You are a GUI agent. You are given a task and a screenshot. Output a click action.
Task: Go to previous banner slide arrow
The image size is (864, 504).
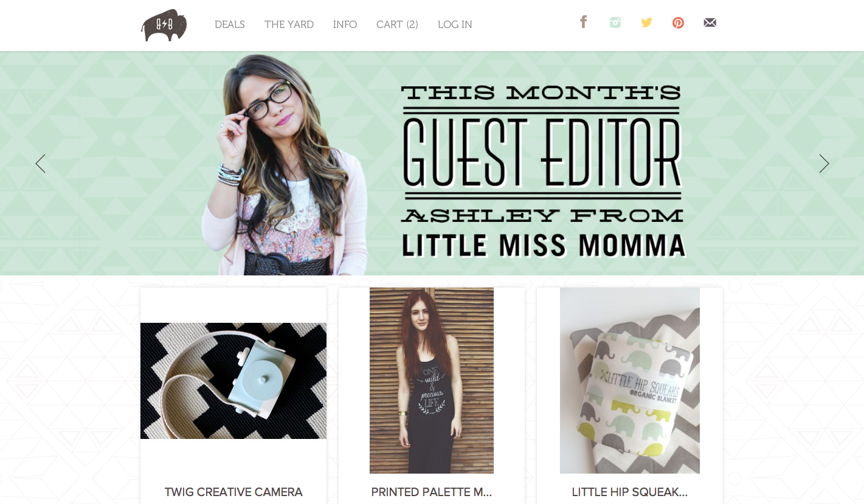(x=40, y=164)
